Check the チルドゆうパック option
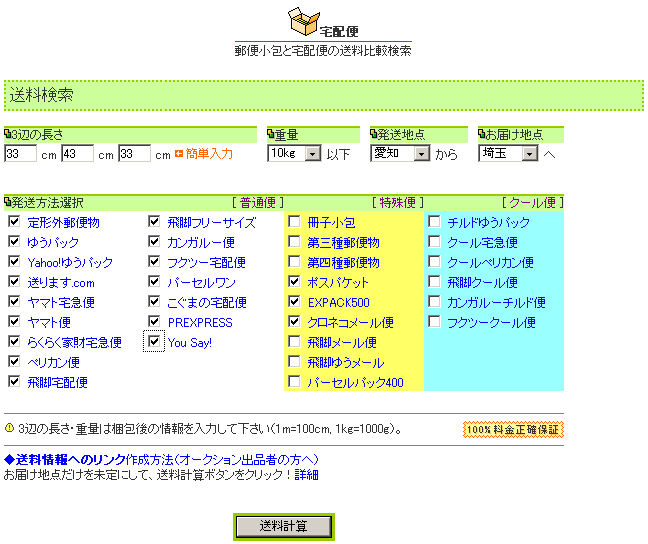The width and height of the screenshot is (648, 544). [x=434, y=222]
